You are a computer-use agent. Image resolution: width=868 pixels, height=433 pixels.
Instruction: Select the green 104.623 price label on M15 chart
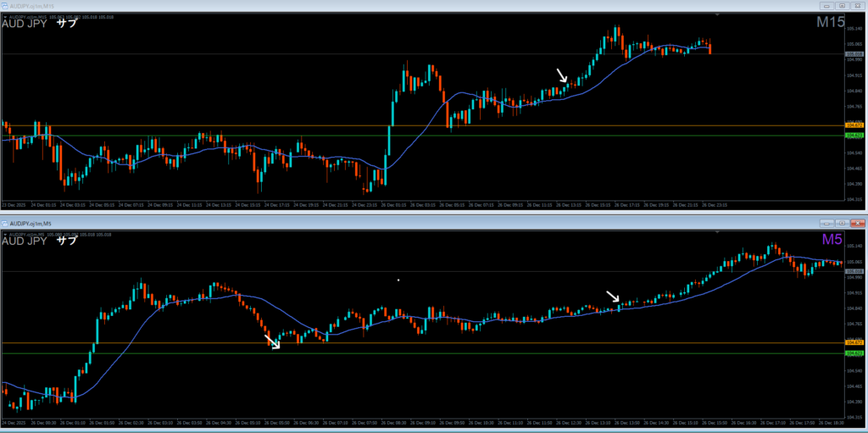854,136
